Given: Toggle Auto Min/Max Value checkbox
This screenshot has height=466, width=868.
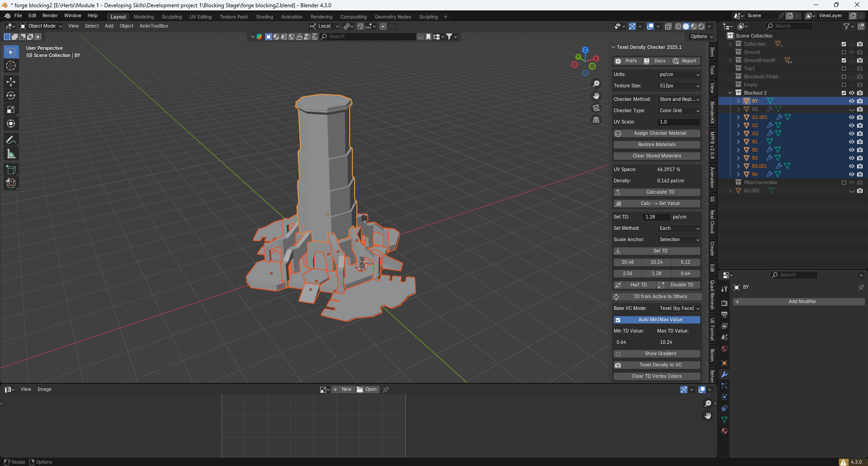Looking at the screenshot, I should coord(618,320).
